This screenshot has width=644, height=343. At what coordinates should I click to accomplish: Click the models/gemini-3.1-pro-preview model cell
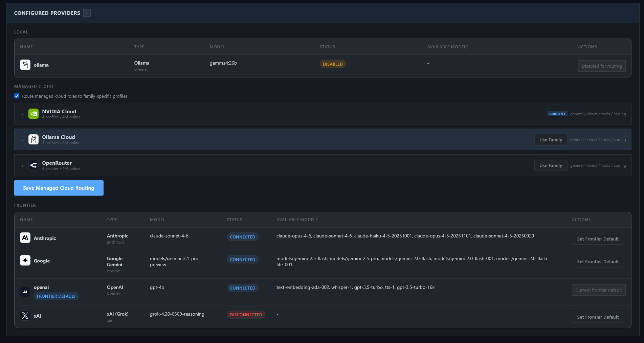(175, 261)
